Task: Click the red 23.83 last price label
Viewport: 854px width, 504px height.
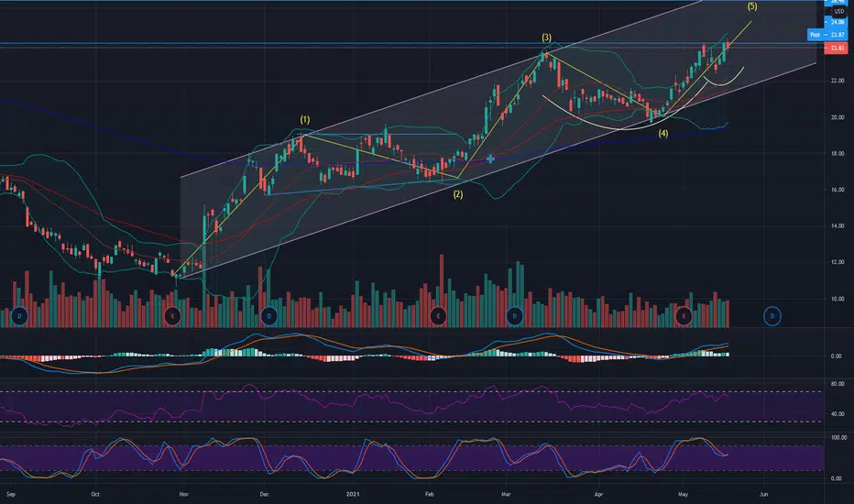Action: [836, 48]
